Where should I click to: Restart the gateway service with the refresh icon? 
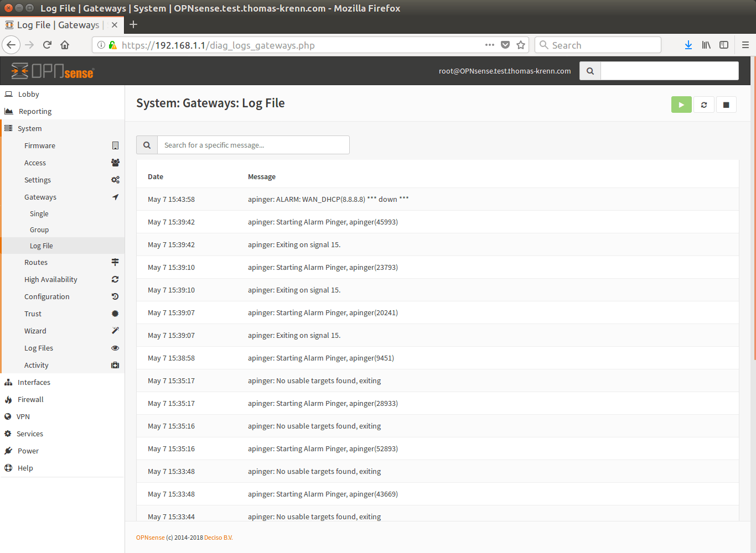click(x=704, y=105)
